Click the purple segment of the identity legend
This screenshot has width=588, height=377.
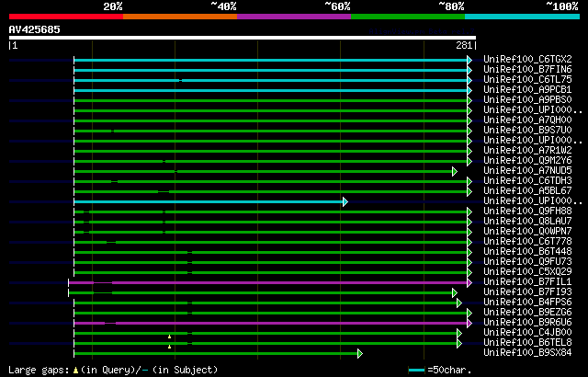(293, 17)
